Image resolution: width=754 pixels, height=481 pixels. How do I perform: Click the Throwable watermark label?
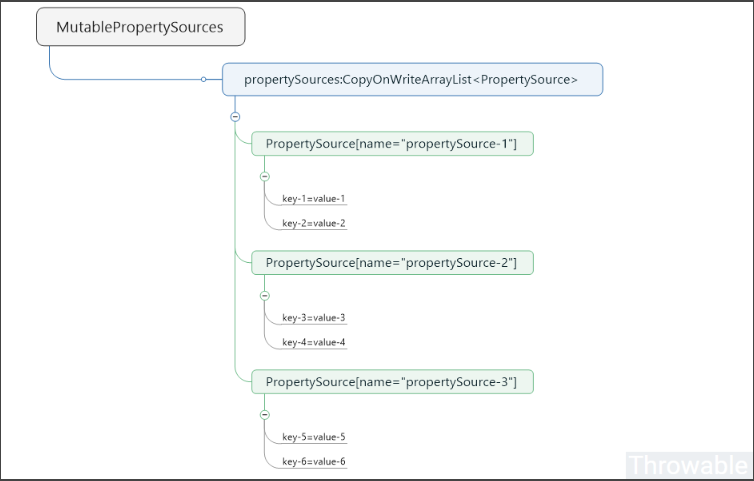click(687, 465)
